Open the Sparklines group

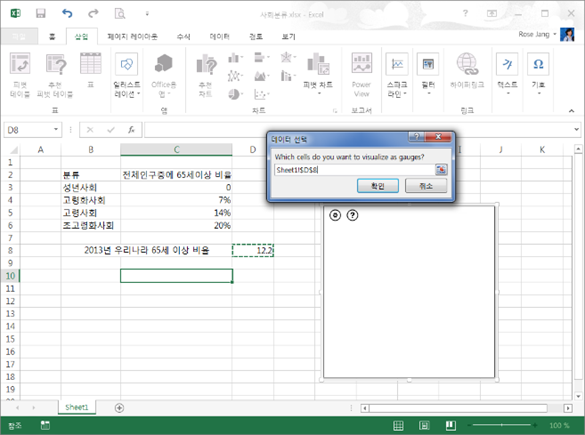(x=397, y=75)
